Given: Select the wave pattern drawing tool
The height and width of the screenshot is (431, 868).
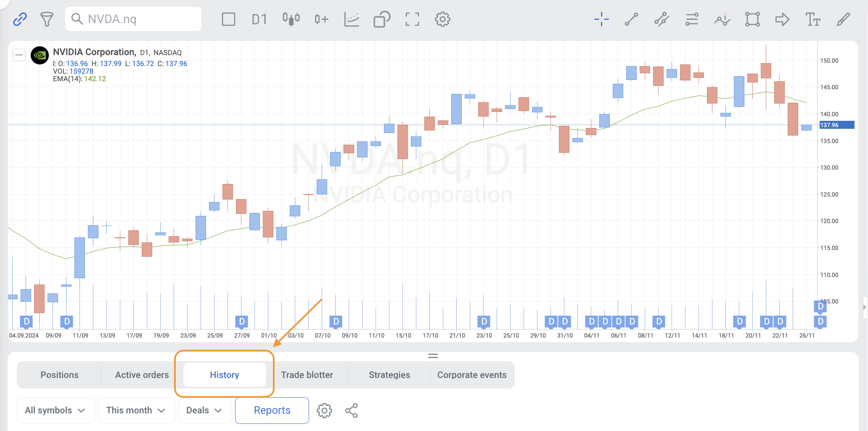Looking at the screenshot, I should tap(722, 19).
